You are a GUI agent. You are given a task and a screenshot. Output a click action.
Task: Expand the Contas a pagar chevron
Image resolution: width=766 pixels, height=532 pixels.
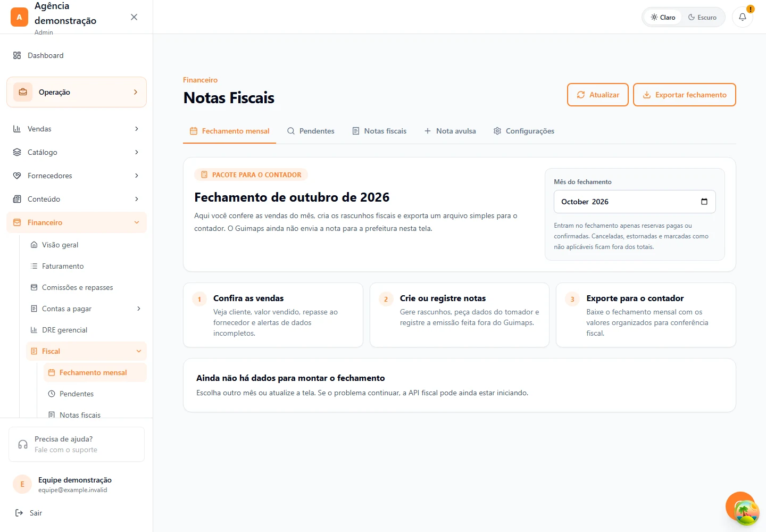point(139,309)
